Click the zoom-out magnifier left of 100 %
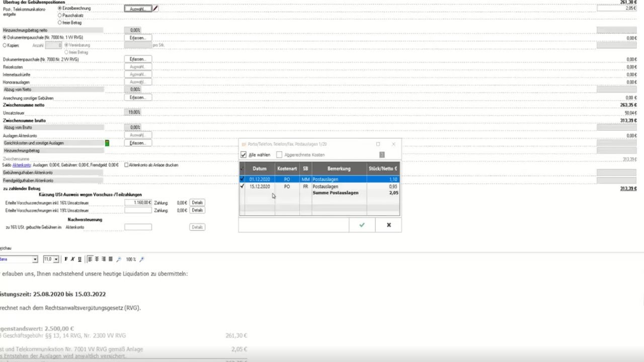644x362 pixels. 119,259
